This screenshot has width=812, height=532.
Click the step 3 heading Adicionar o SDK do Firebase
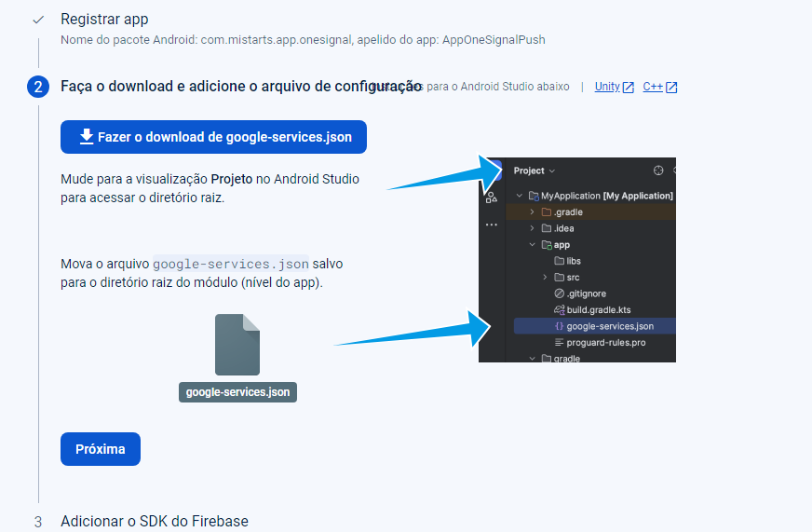tap(155, 521)
